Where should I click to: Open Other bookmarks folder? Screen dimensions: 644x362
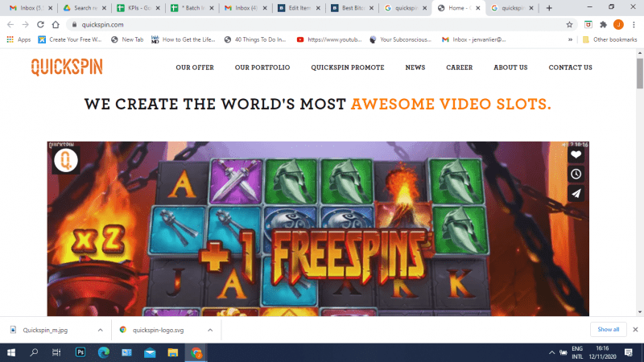tap(609, 39)
